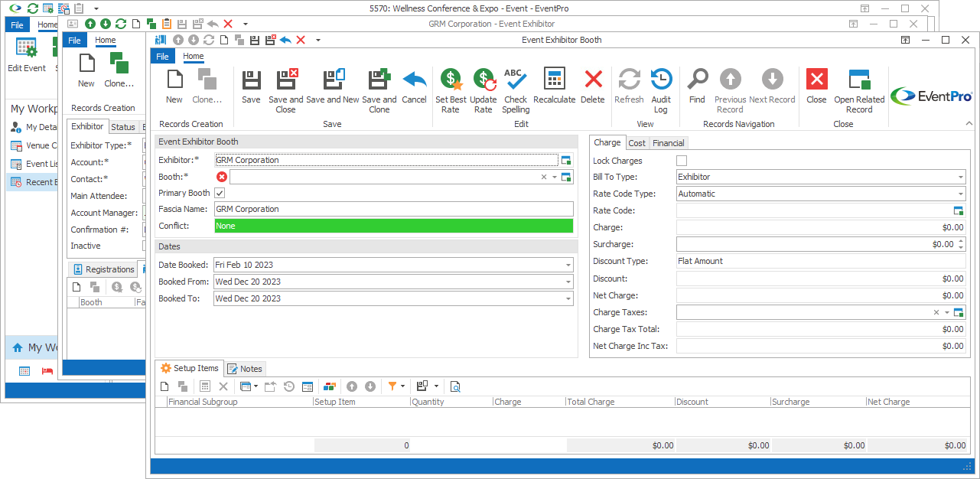Image resolution: width=980 pixels, height=479 pixels.
Task: Open Setup Items filter dropdown arrow
Action: (402, 386)
